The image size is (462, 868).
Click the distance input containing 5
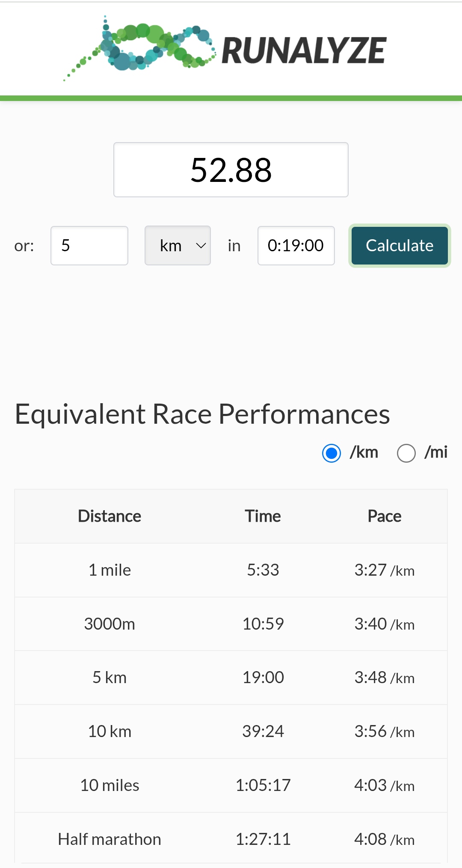click(x=89, y=246)
